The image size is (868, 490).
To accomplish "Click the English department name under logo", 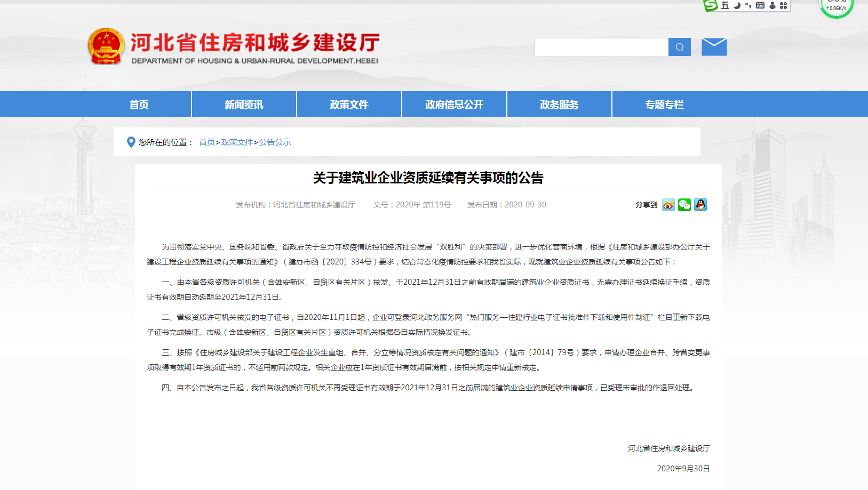I will [x=254, y=61].
